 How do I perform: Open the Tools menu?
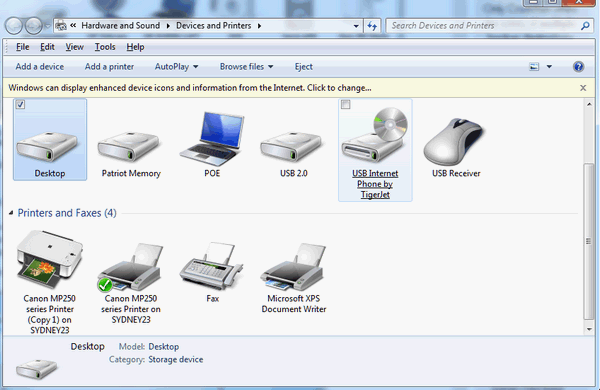[105, 47]
